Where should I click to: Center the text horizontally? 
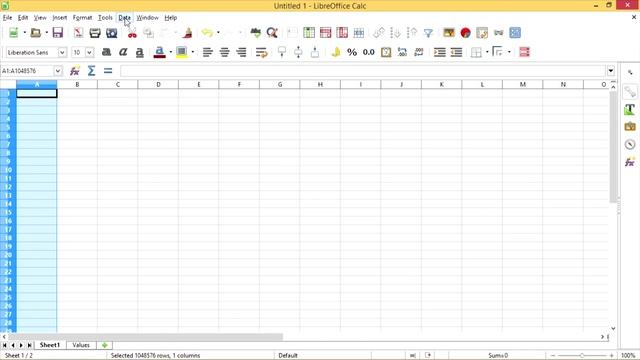pos(224,52)
